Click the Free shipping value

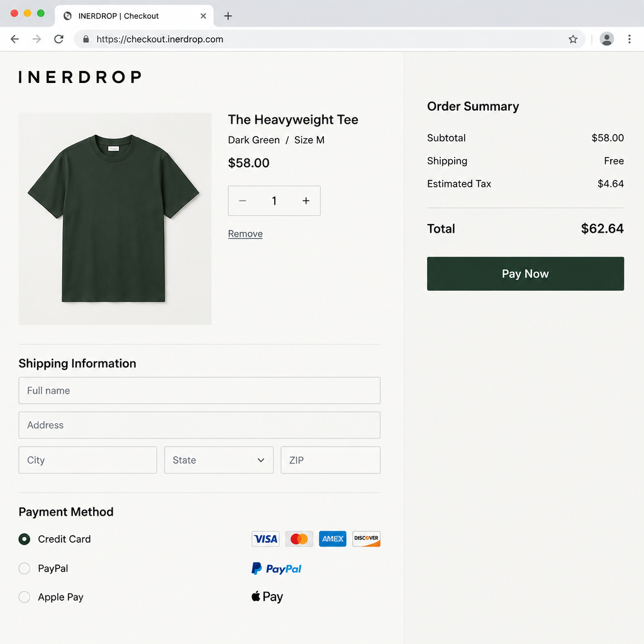[614, 161]
